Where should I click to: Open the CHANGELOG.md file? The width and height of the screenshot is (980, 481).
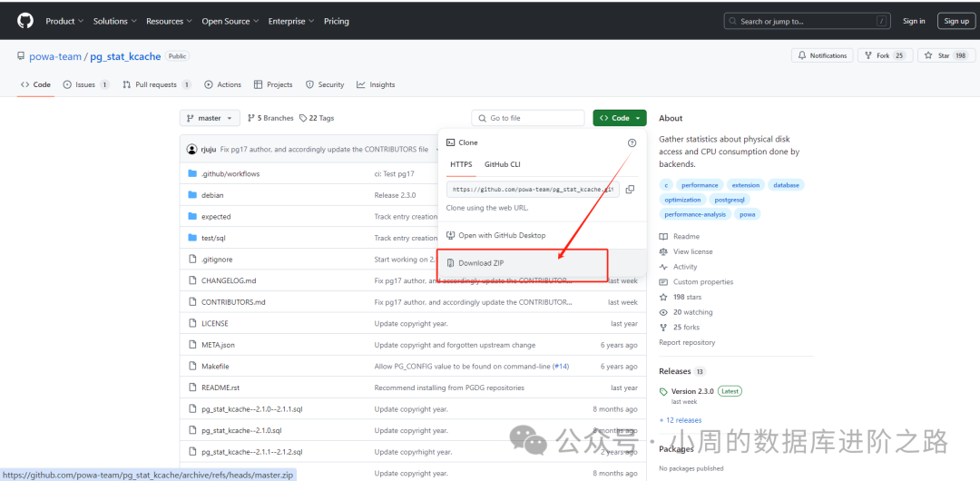coord(229,280)
